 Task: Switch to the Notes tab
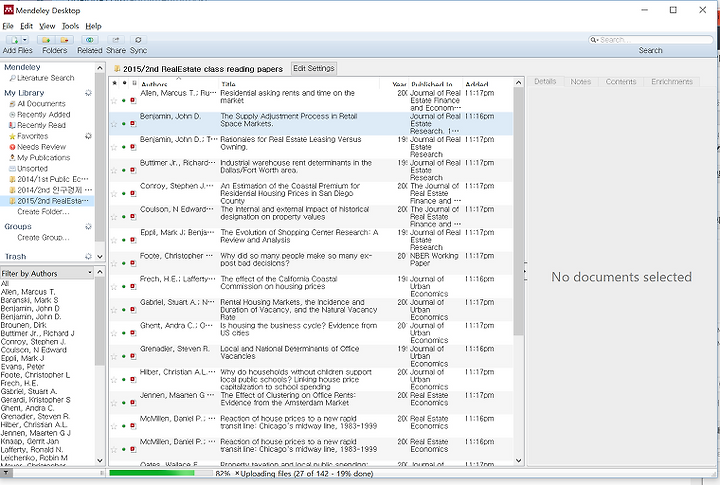(x=580, y=82)
